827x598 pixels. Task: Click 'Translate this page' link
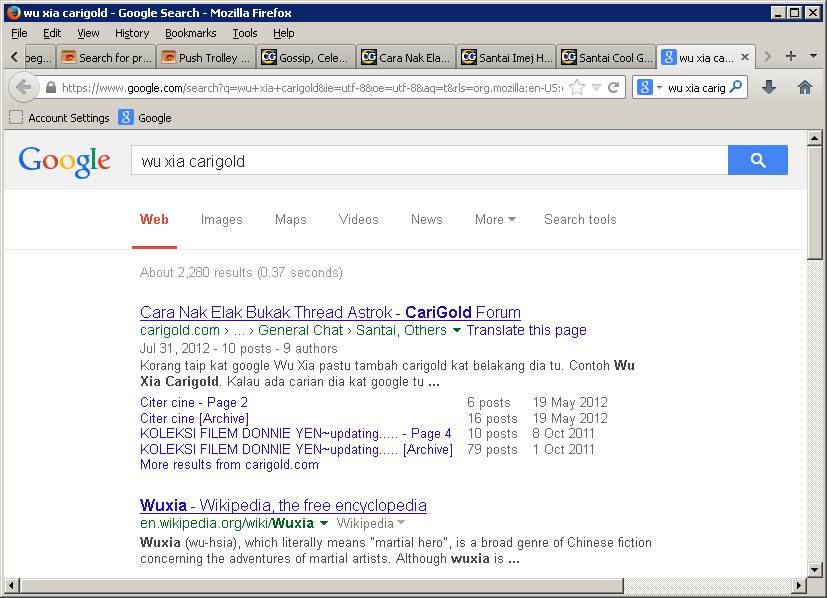tap(526, 330)
